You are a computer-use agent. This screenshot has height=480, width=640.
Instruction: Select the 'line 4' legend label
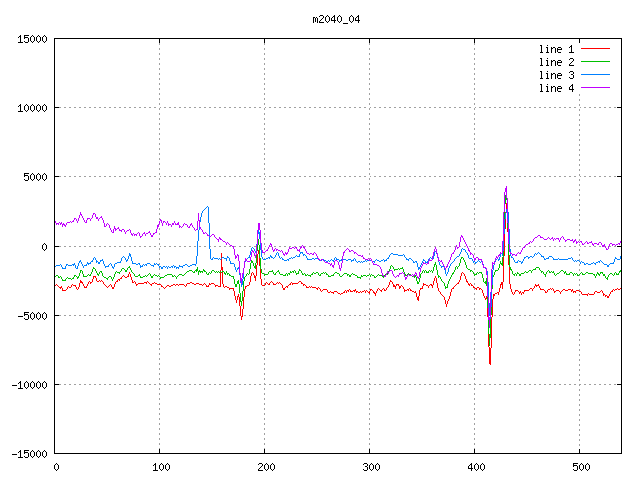click(x=556, y=88)
